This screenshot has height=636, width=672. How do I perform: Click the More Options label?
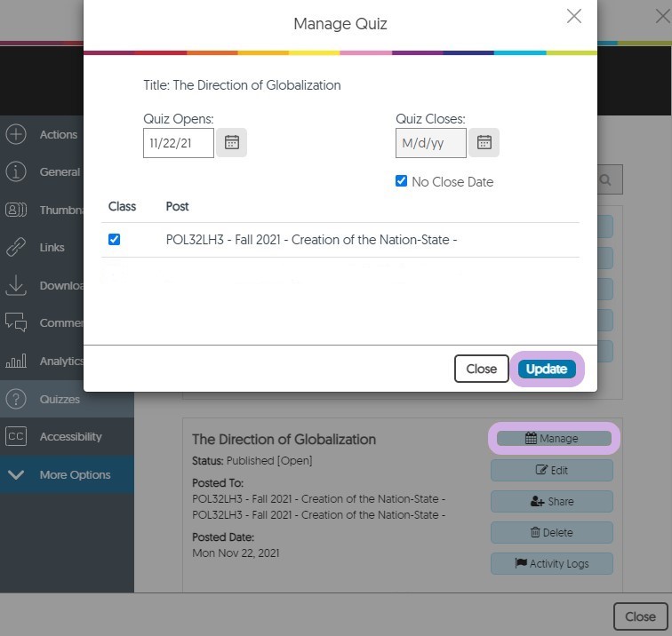click(75, 474)
